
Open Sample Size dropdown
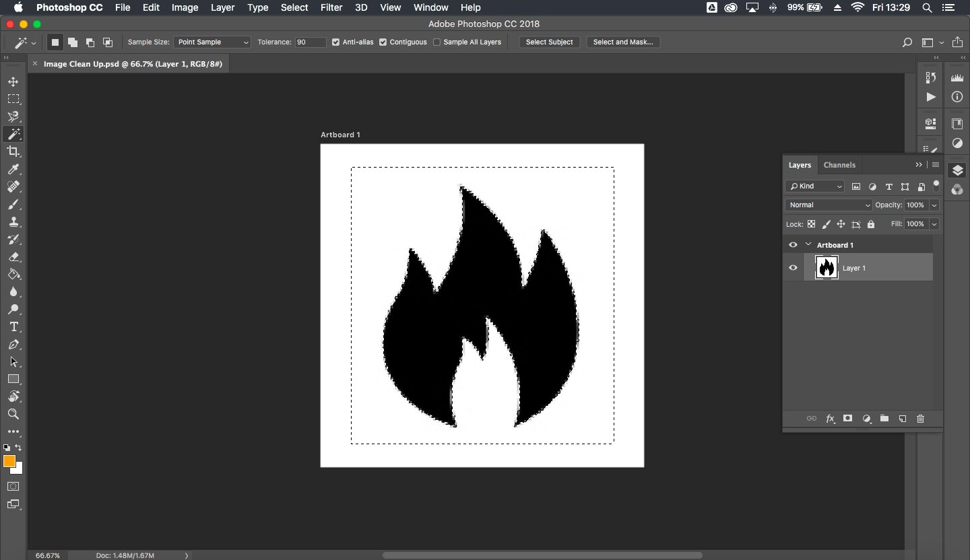(212, 42)
